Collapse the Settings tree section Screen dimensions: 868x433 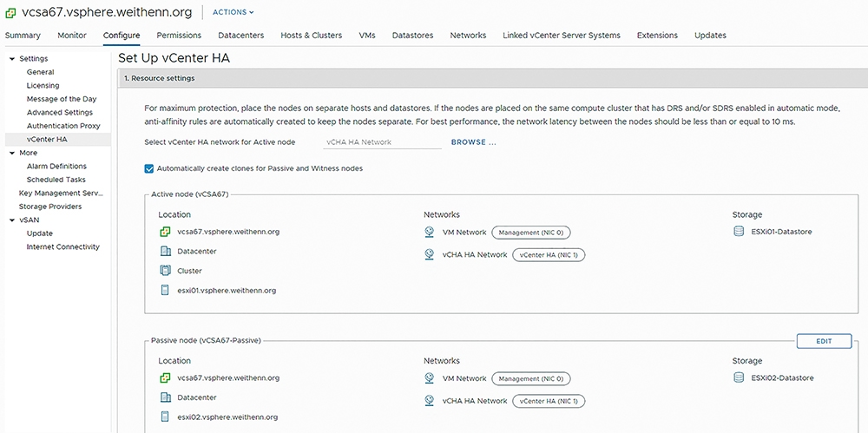tap(12, 59)
